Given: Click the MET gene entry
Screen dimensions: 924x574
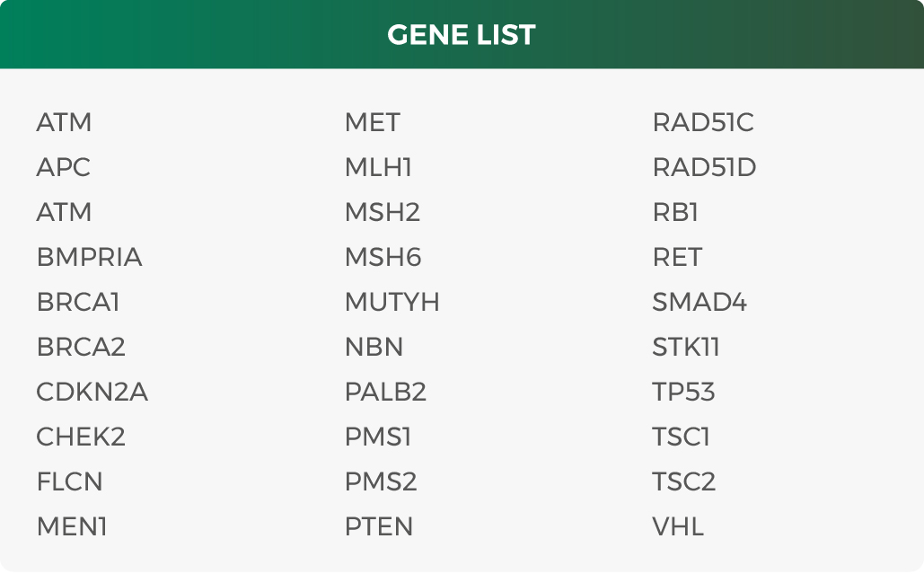Looking at the screenshot, I should coord(373,122).
